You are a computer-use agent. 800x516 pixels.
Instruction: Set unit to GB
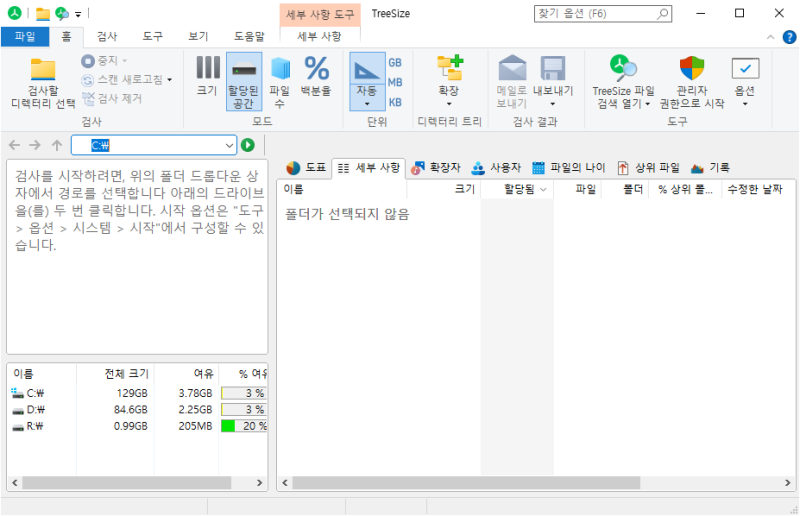pyautogui.click(x=395, y=63)
